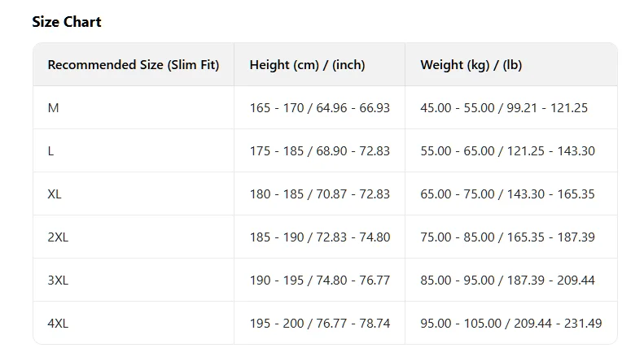This screenshot has height=361, width=644.
Task: Select height 175 - 185 / 68.90 - 72.83
Action: (x=319, y=150)
